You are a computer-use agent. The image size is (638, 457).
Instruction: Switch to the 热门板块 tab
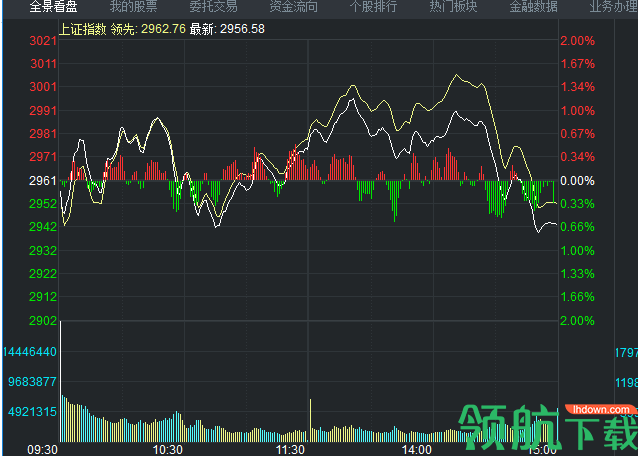pyautogui.click(x=454, y=7)
